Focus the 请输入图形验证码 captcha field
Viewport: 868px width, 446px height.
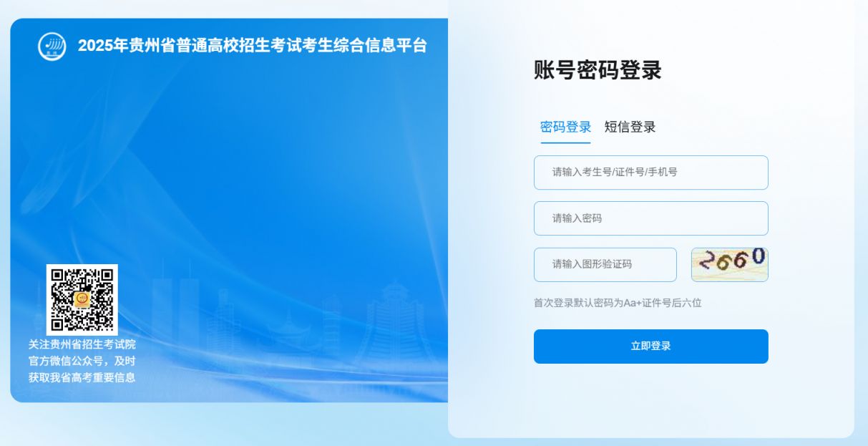(605, 265)
